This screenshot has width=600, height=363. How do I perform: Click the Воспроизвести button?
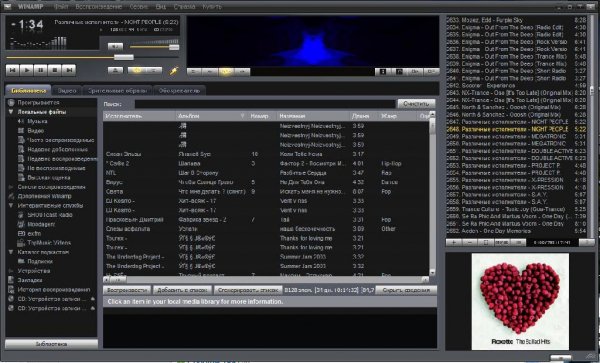coord(127,290)
